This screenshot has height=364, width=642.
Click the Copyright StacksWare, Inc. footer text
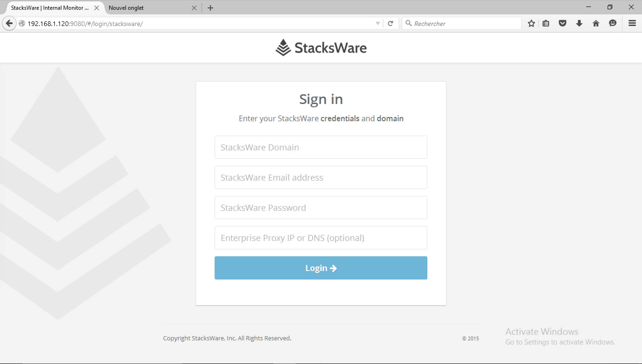click(x=227, y=338)
